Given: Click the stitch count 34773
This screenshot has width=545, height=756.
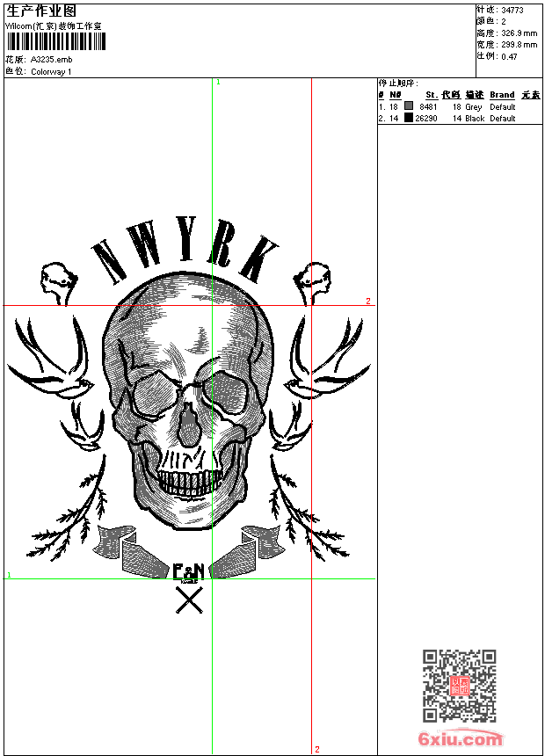Looking at the screenshot, I should tap(512, 11).
